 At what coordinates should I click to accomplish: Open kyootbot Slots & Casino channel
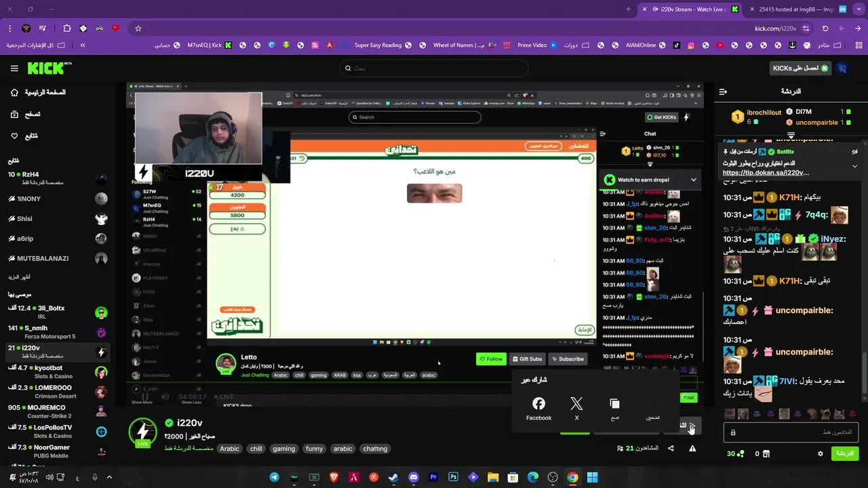click(x=58, y=372)
